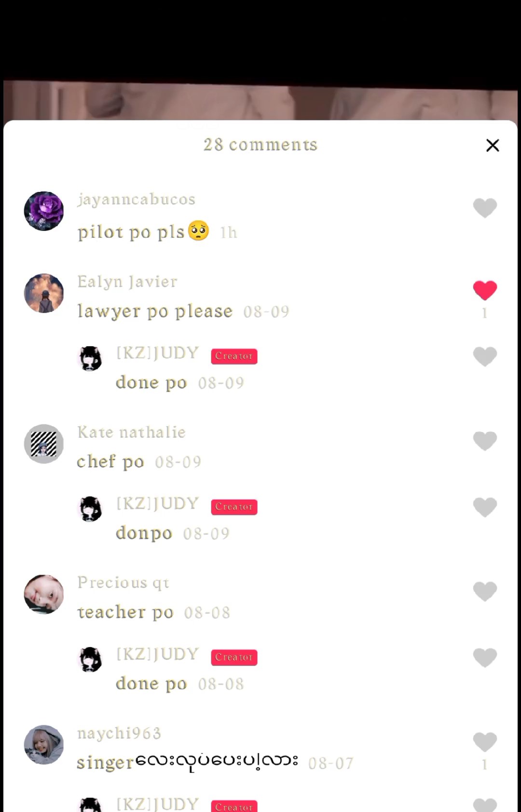Like jayanncabucos' pilot comment
The image size is (521, 812).
(x=485, y=208)
